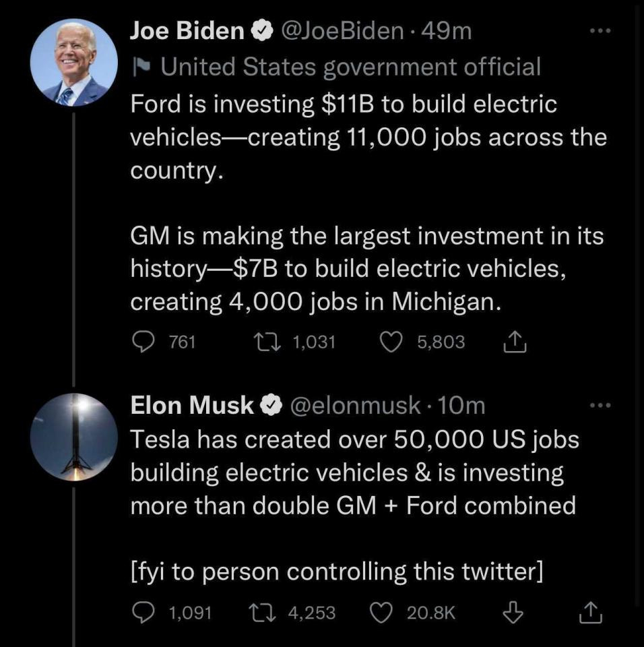
Task: Open more options on Elon Musk's tweet
Action: click(599, 405)
